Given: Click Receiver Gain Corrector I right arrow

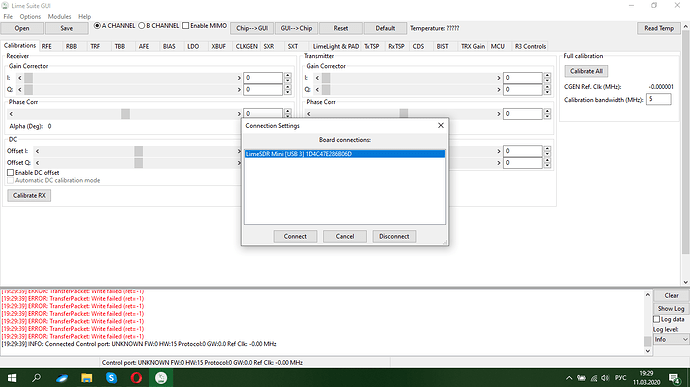Looking at the screenshot, I should point(239,78).
